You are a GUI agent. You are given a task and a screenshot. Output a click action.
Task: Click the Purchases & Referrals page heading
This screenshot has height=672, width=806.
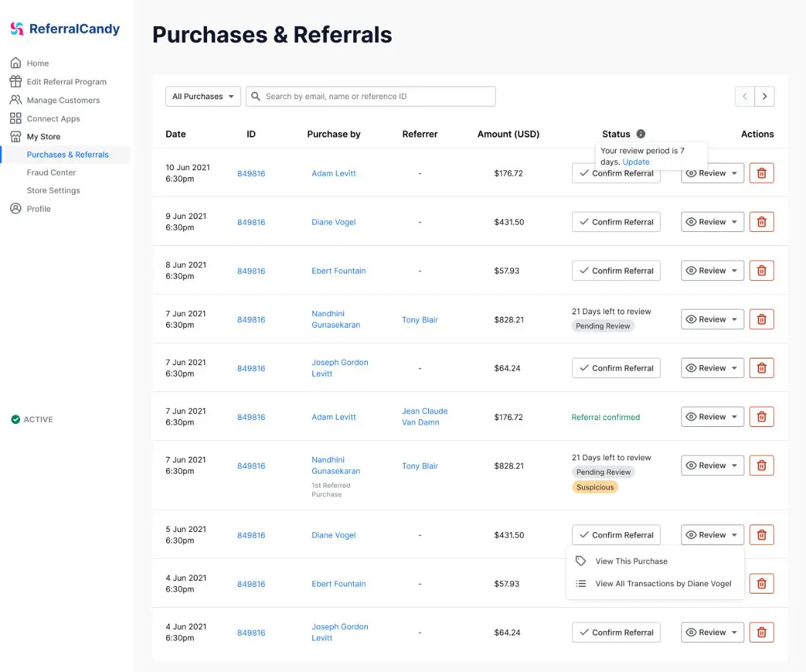pos(272,34)
